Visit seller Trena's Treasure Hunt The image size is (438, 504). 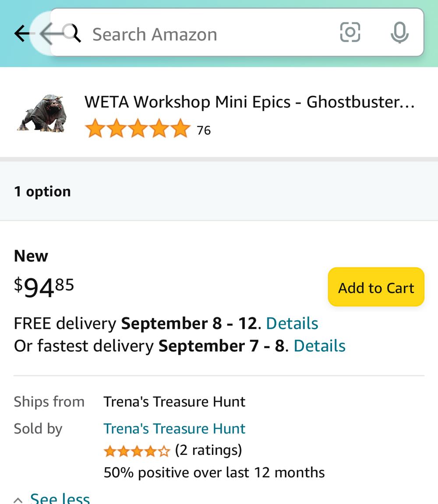pyautogui.click(x=174, y=429)
